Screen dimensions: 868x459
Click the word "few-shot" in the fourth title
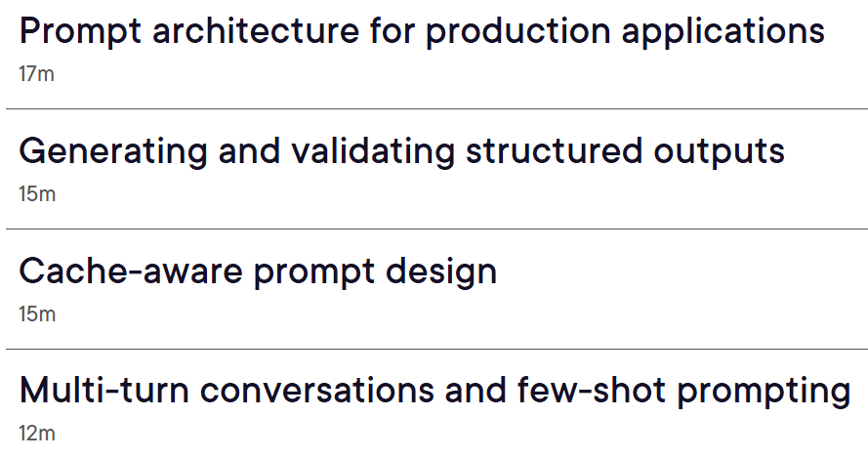click(x=592, y=391)
